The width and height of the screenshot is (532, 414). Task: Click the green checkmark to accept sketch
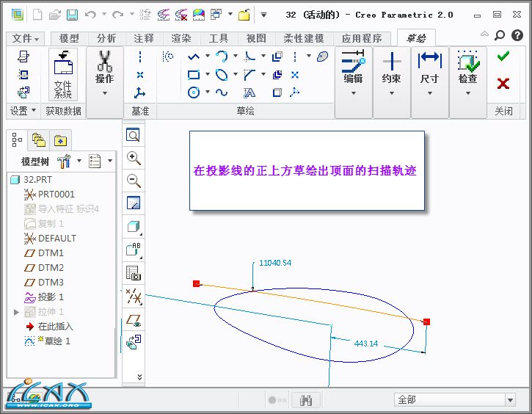coord(503,57)
